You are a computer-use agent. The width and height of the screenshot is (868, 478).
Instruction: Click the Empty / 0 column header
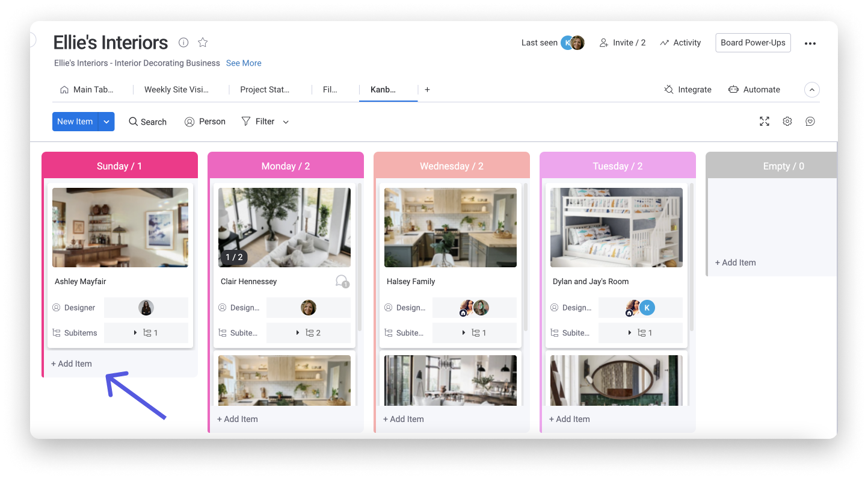click(x=771, y=166)
